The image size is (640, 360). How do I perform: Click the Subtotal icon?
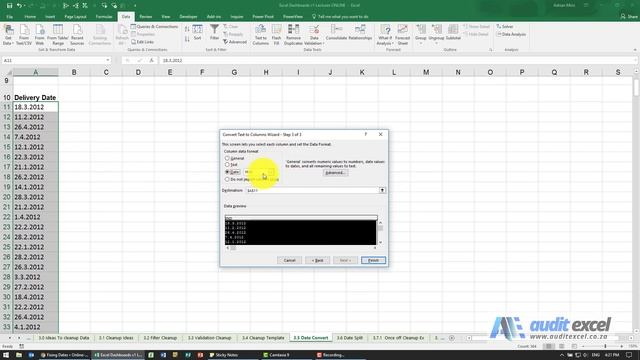point(453,32)
